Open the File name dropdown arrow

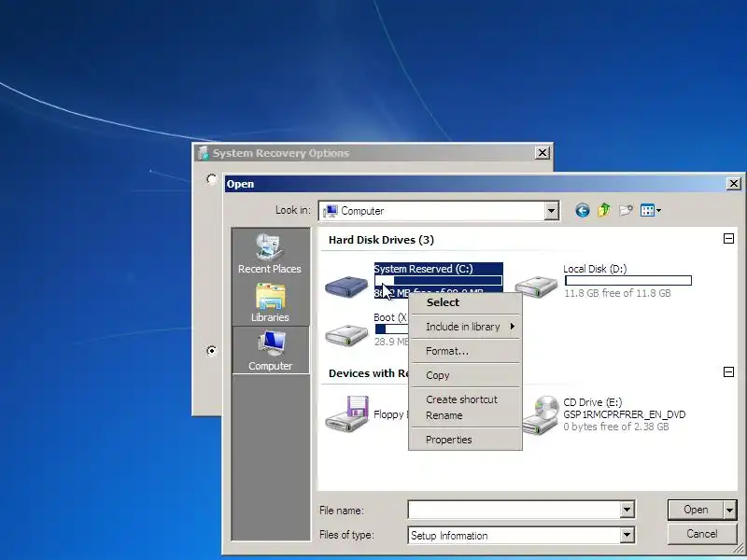click(627, 510)
